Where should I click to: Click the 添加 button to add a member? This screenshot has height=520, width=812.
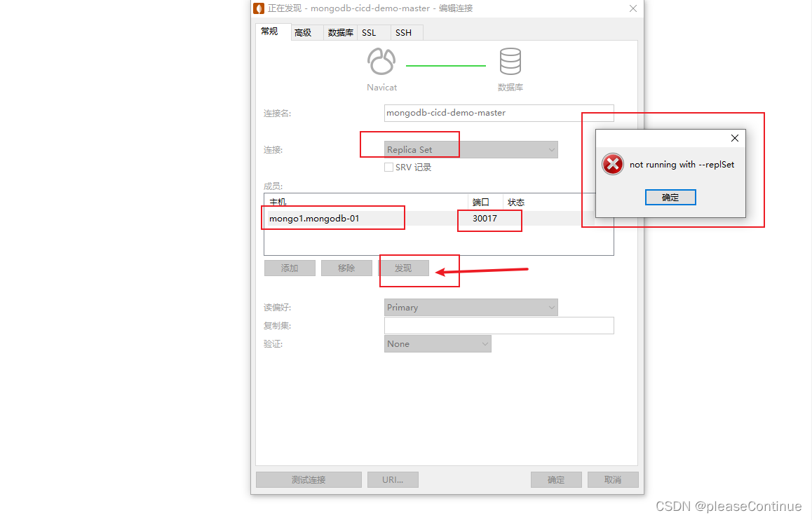(290, 268)
